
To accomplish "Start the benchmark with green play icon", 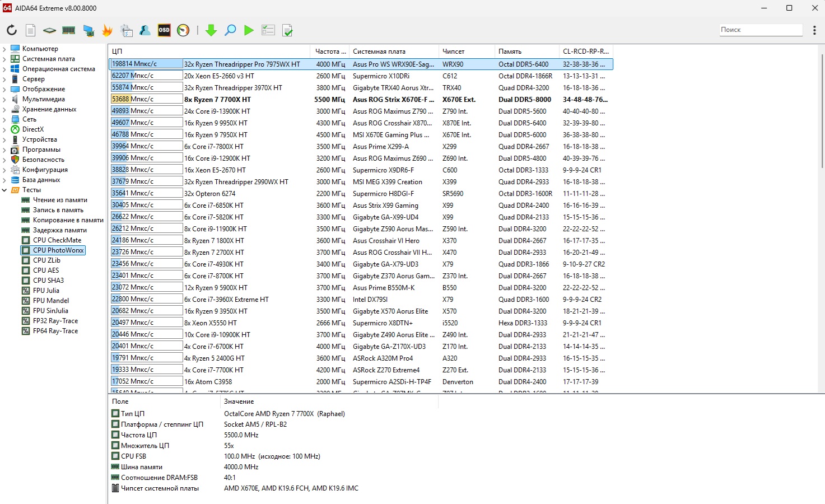I will 249,30.
